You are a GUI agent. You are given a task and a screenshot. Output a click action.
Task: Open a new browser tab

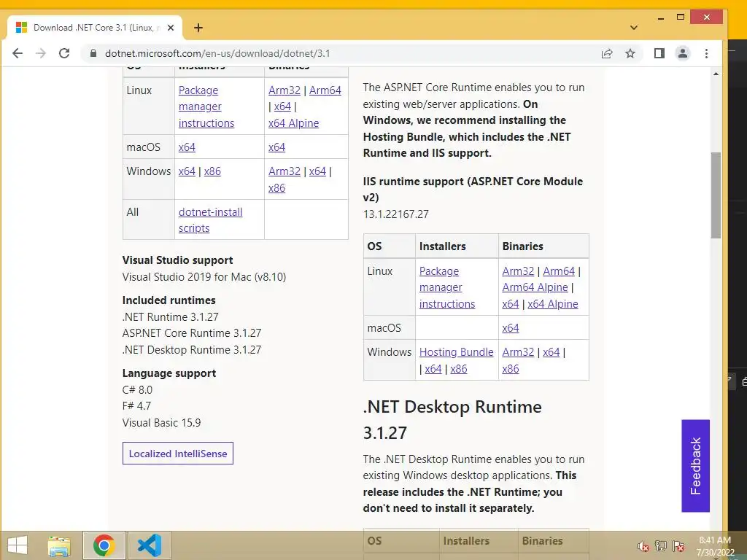[198, 28]
